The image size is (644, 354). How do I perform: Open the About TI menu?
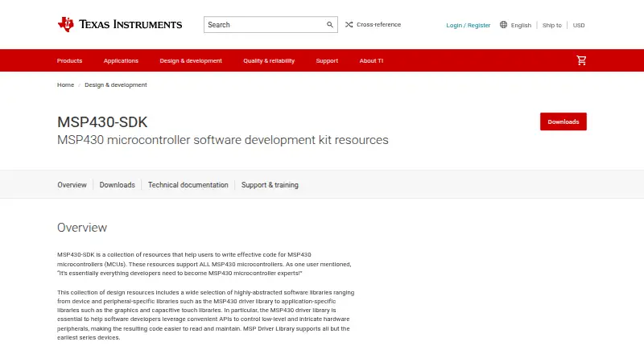[x=371, y=60]
